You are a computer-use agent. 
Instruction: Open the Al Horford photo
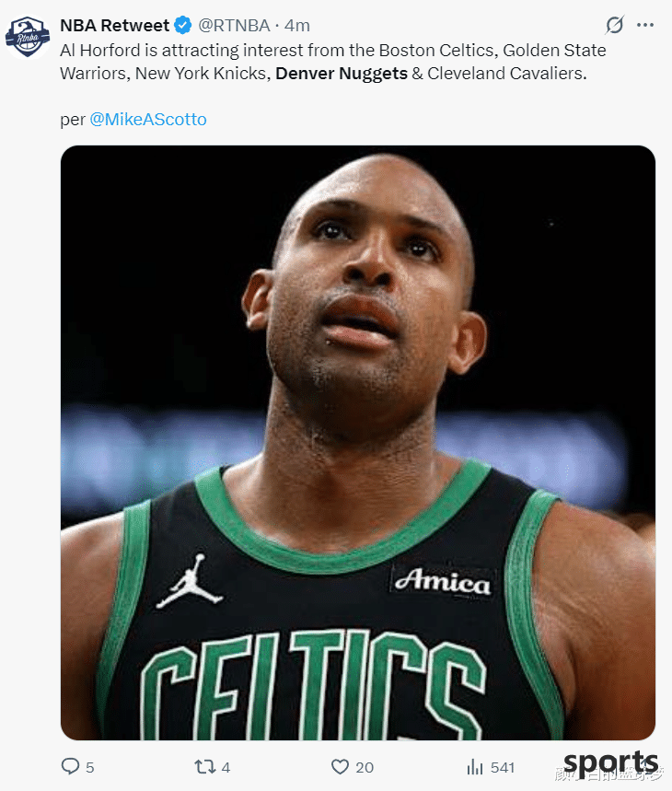357,442
